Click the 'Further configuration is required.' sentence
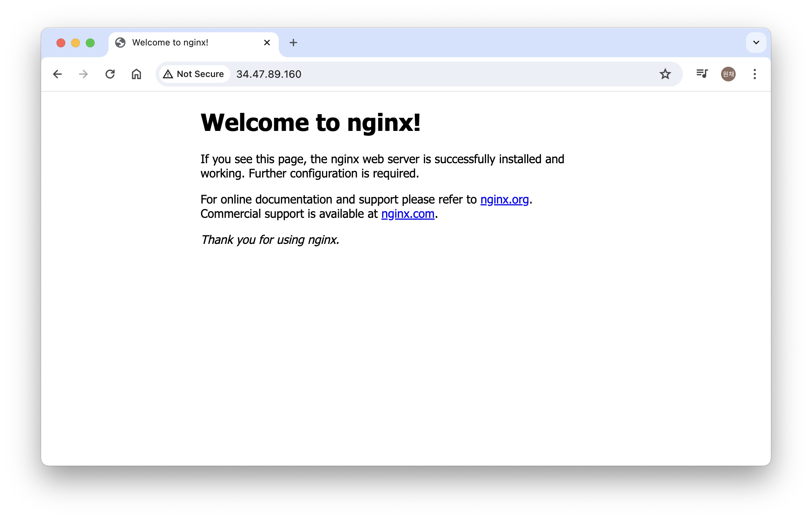The width and height of the screenshot is (812, 520). point(334,173)
